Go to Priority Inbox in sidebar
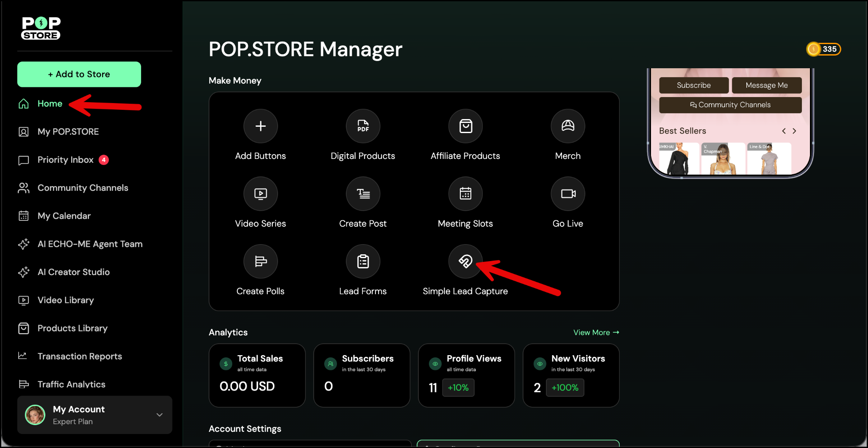The height and width of the screenshot is (448, 868). (x=65, y=160)
